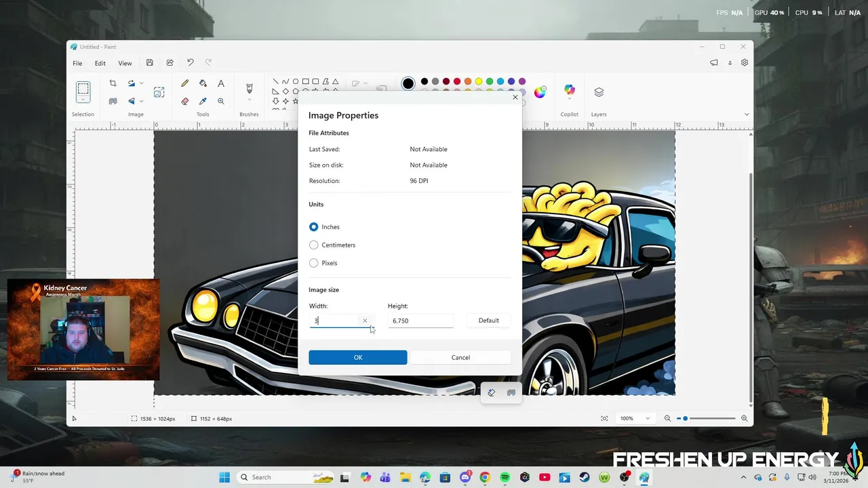
Task: Open the Copilot button in ribbon
Action: click(x=569, y=91)
